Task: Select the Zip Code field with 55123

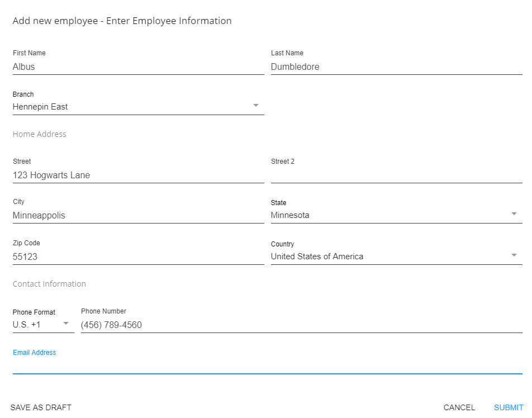Action: [139, 257]
